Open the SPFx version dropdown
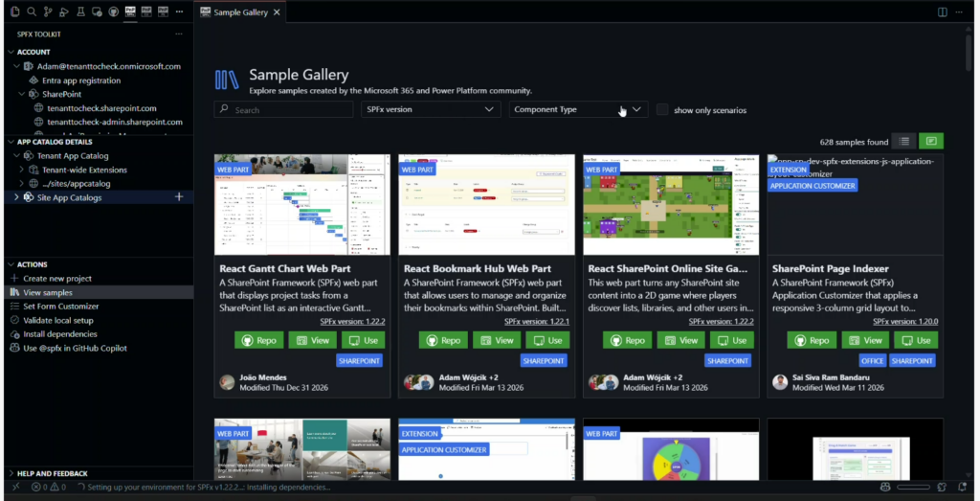 click(431, 110)
